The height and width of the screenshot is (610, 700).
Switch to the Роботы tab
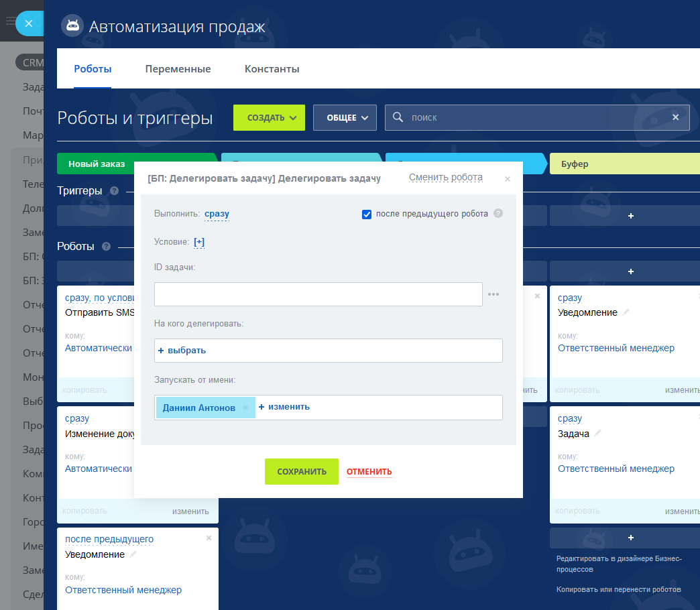click(93, 69)
